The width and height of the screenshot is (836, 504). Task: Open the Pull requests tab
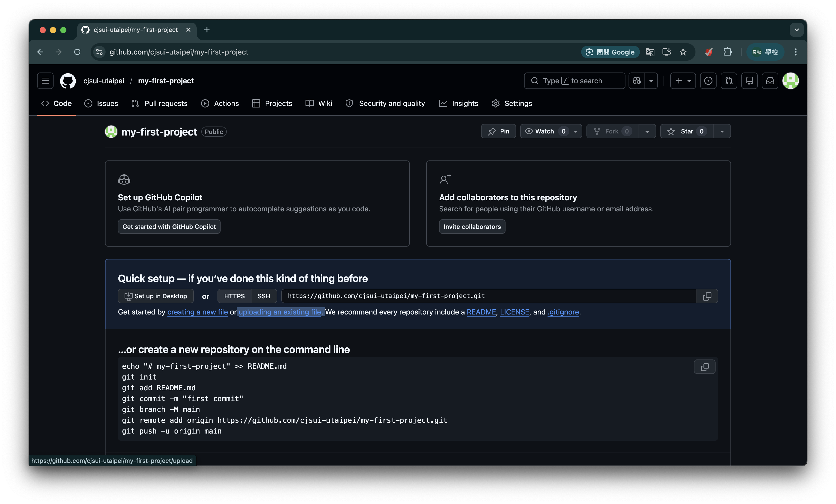tap(160, 103)
